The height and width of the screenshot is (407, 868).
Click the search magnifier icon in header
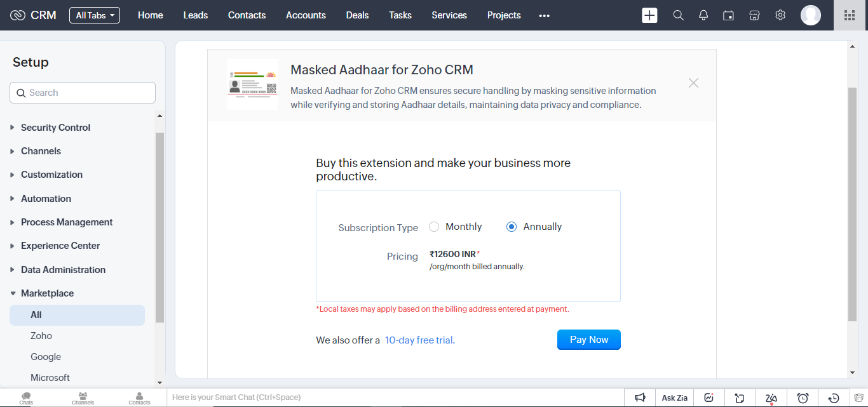pos(679,15)
